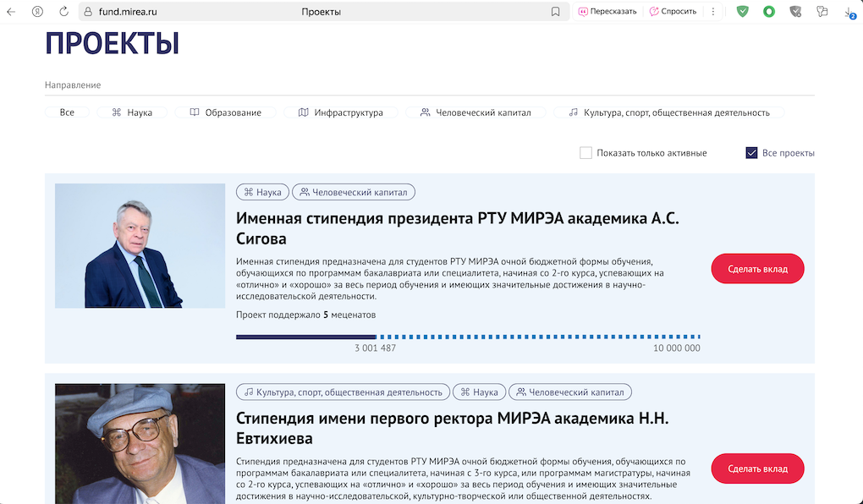Viewport: 863px width, 504px height.
Task: Reload the page with the refresh icon
Action: (63, 12)
